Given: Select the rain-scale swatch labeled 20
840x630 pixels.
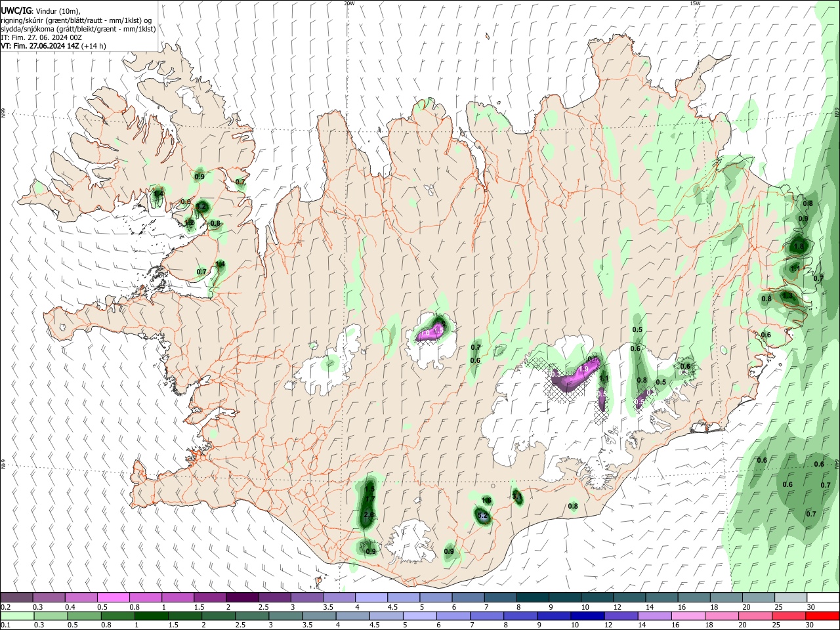Looking at the screenshot, I should (x=755, y=616).
